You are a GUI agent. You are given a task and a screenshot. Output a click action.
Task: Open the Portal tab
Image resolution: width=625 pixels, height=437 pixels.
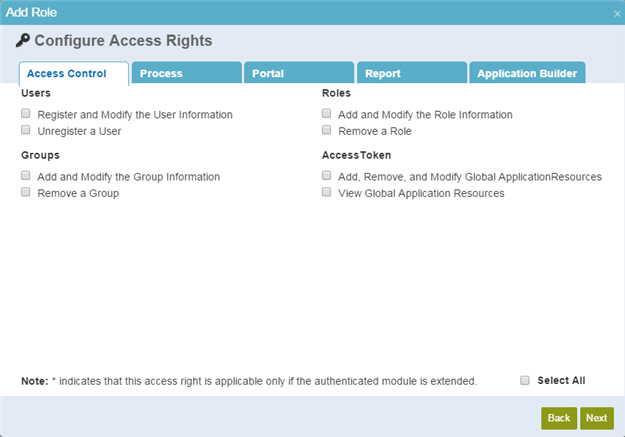click(299, 73)
